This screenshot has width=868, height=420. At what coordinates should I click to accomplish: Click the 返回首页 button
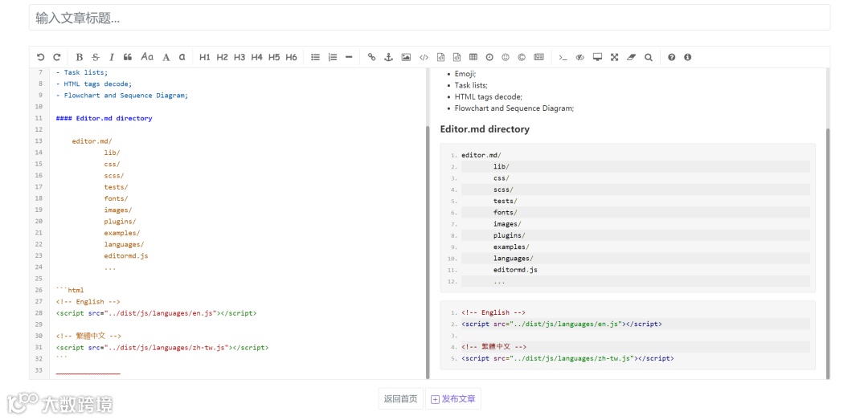pos(401,399)
